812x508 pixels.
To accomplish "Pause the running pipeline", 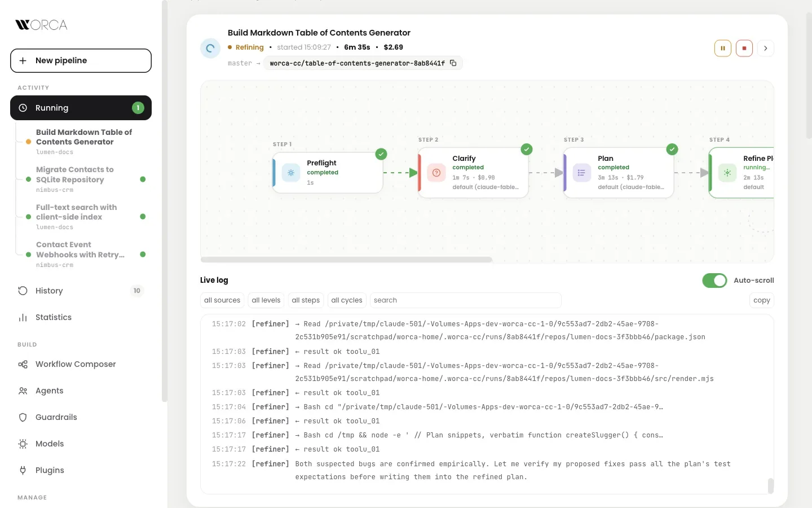I will [723, 49].
